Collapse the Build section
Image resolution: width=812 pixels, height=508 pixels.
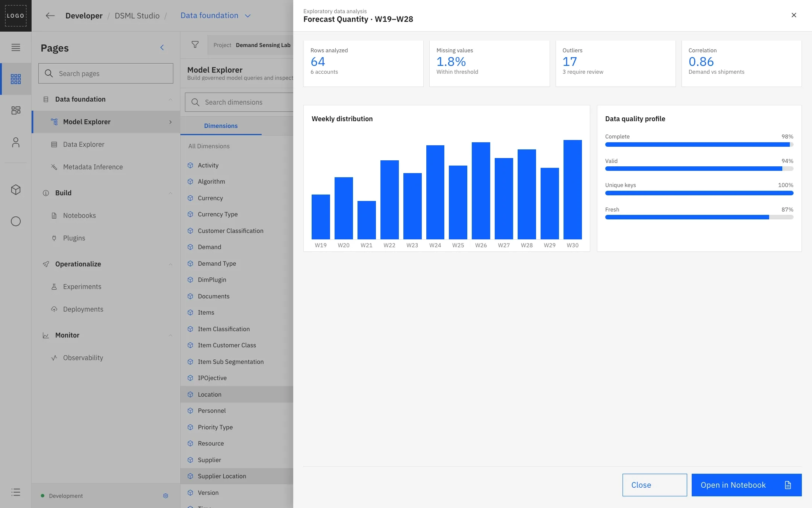click(x=170, y=193)
